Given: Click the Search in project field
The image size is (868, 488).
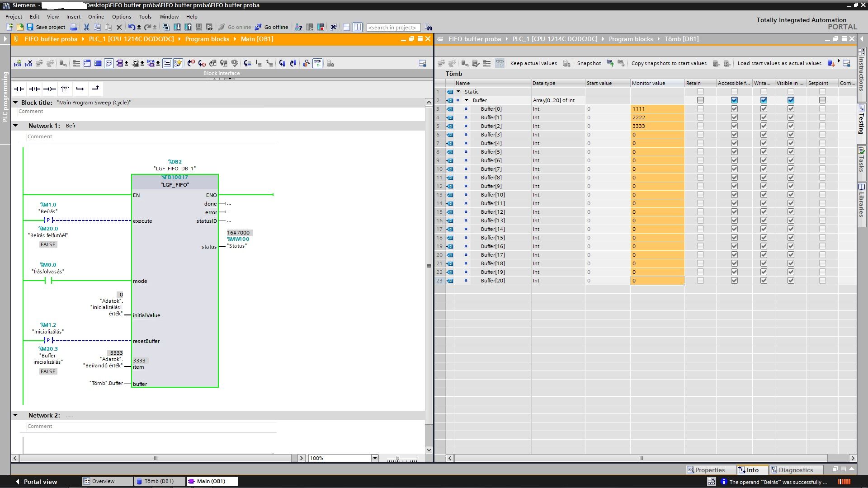Looking at the screenshot, I should pyautogui.click(x=393, y=28).
